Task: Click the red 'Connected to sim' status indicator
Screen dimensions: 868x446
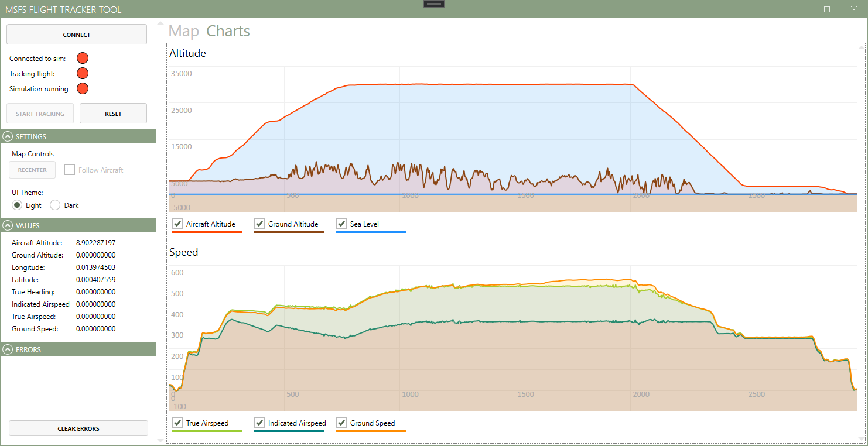Action: click(83, 58)
